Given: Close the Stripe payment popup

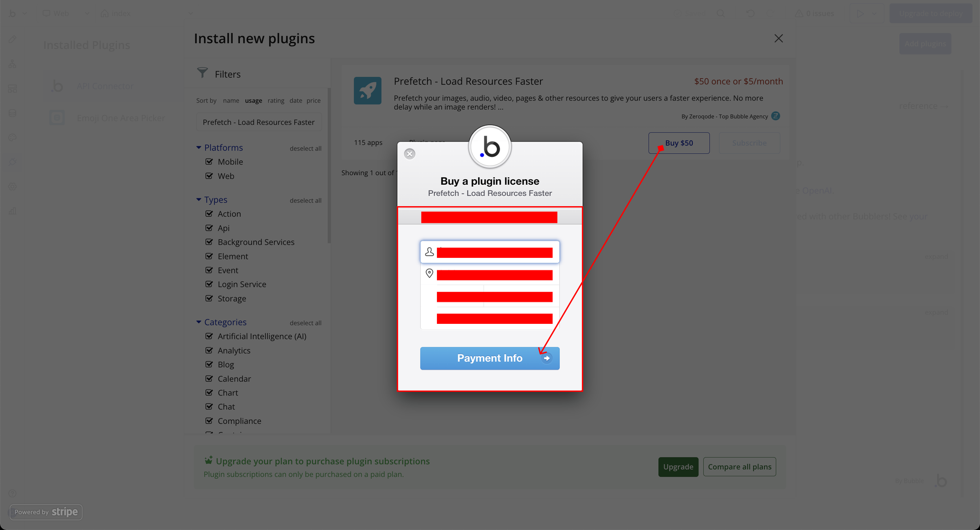Looking at the screenshot, I should 410,154.
